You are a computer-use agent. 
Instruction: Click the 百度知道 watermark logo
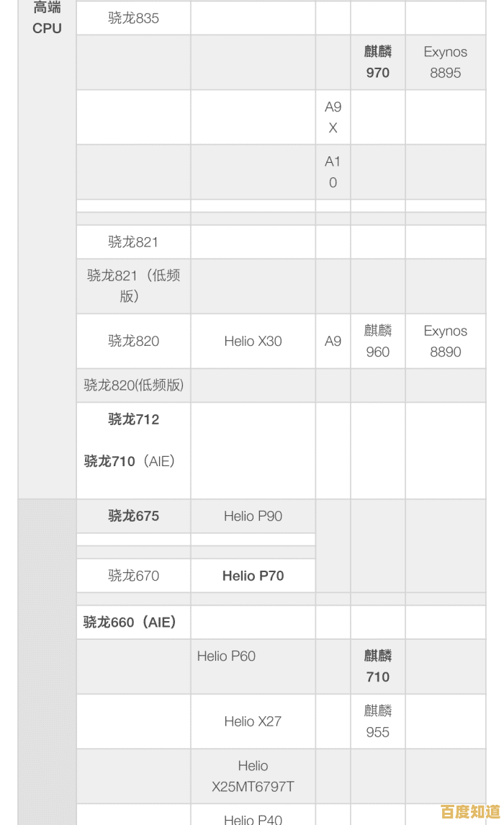tap(469, 812)
